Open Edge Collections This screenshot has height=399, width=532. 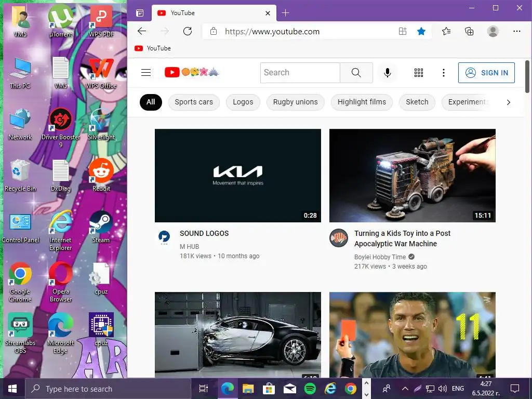coord(469,32)
